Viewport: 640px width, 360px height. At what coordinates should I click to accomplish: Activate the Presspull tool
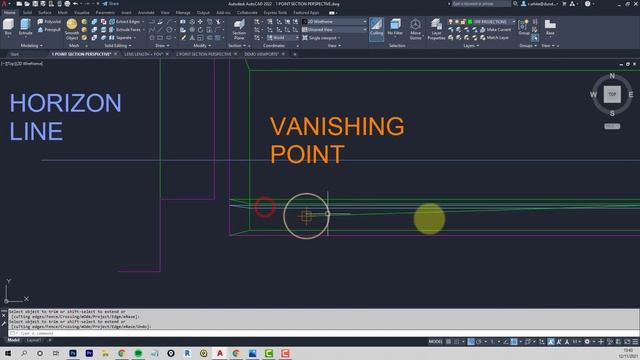49,30
